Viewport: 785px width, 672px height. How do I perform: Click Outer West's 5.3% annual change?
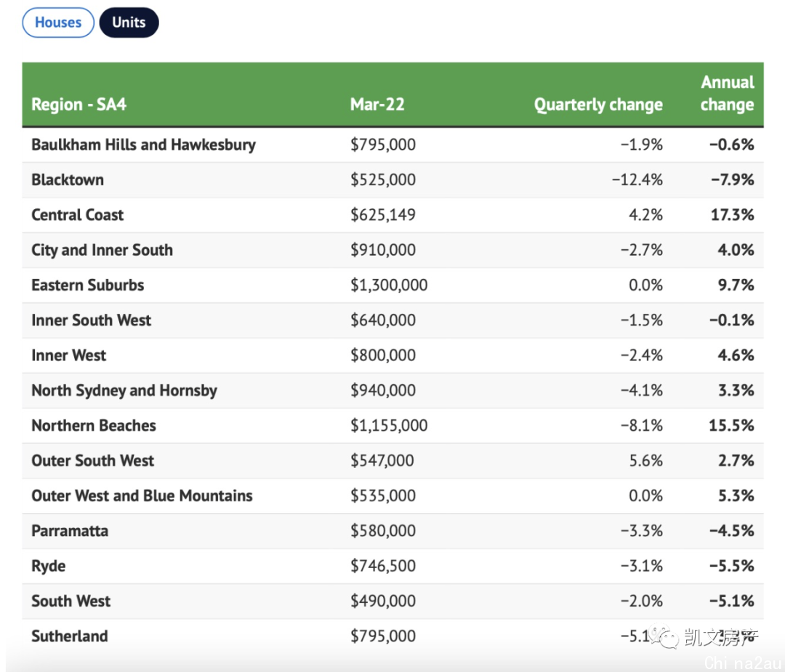point(736,495)
